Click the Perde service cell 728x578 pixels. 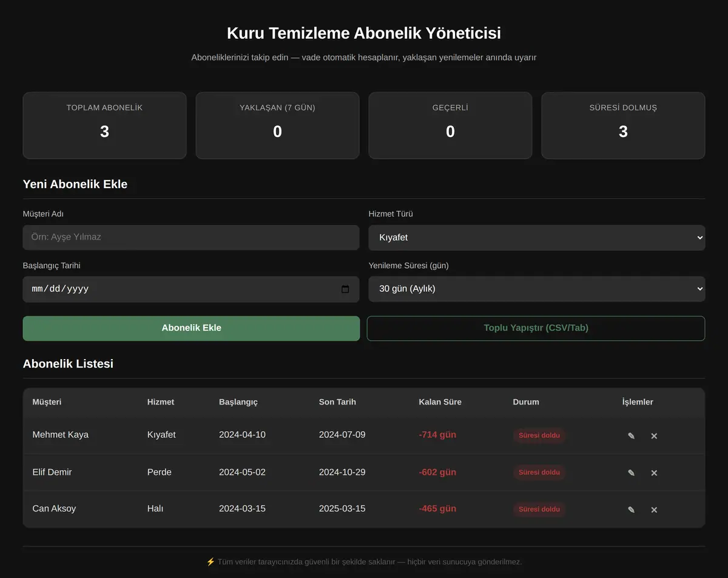pyautogui.click(x=160, y=472)
